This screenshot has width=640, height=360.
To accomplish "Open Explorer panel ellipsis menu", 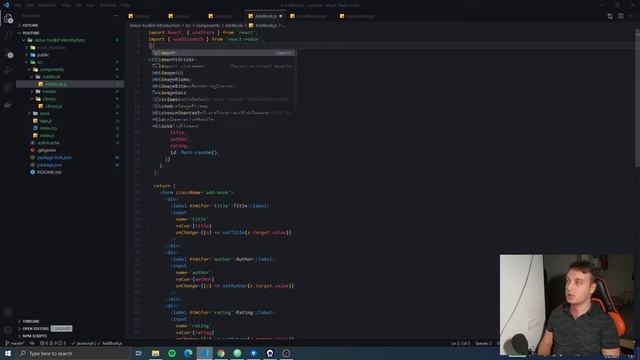I will tap(116, 16).
